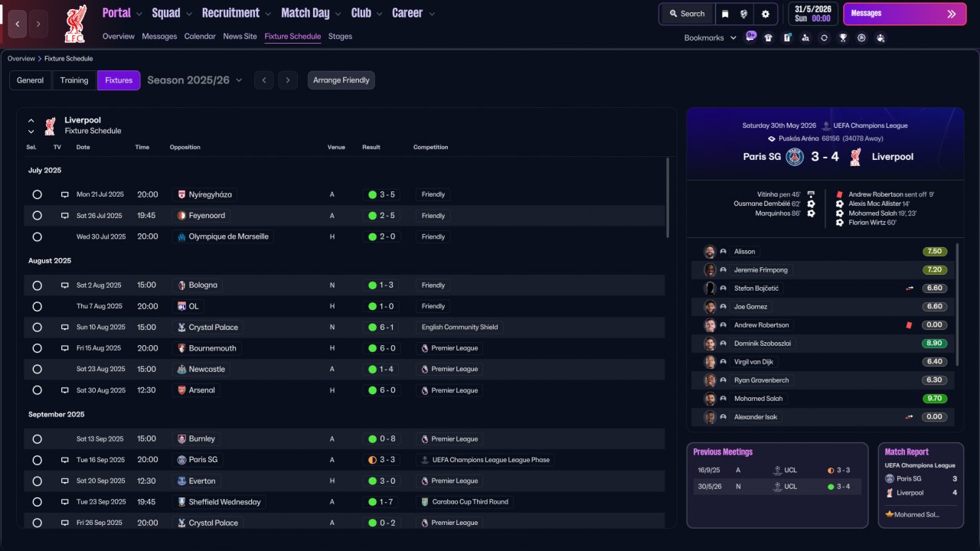Select the radio button for the Bologna fixture
Image resolution: width=980 pixels, height=551 pixels.
point(37,285)
